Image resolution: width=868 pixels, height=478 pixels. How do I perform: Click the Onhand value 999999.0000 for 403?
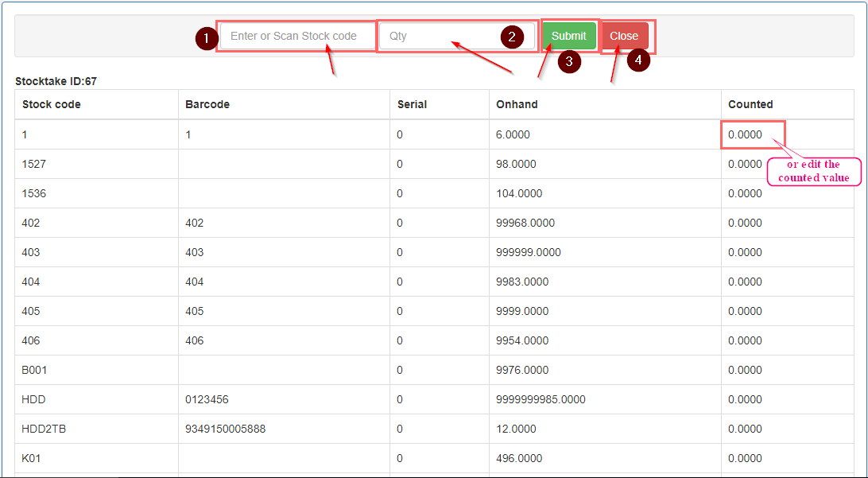(x=529, y=252)
